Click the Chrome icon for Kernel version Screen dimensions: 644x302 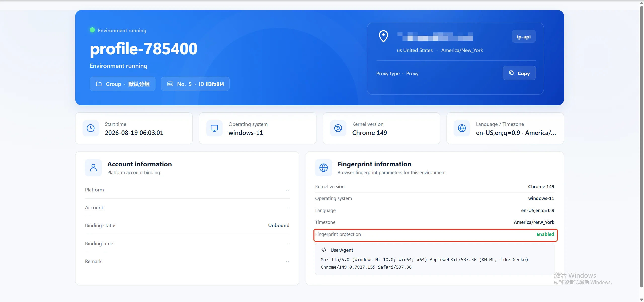pos(338,128)
